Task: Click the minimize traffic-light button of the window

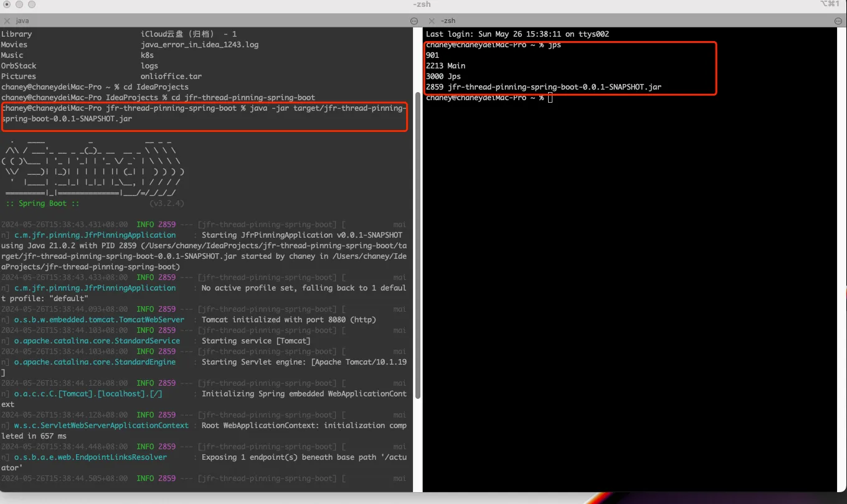Action: 19,4
